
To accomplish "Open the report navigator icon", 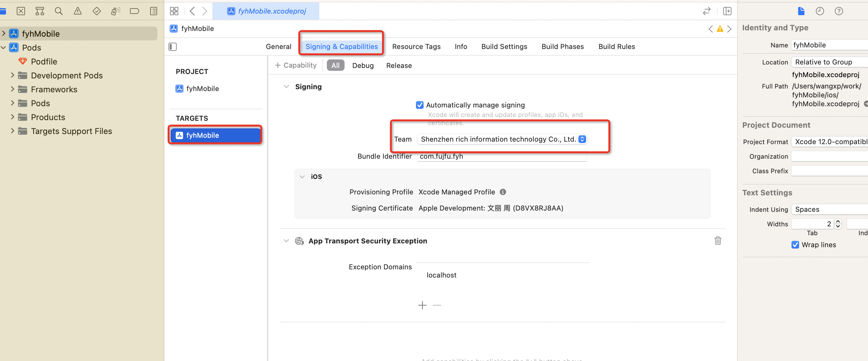I will pos(154,11).
